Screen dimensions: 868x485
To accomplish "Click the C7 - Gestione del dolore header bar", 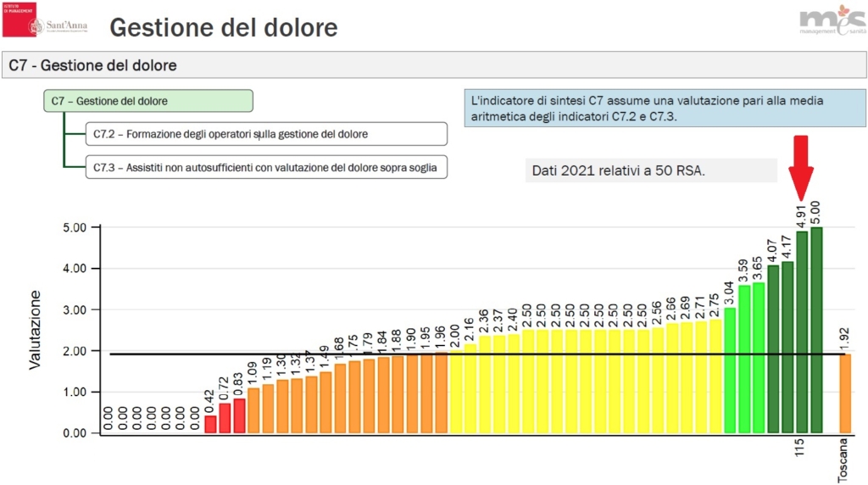I will click(x=434, y=65).
